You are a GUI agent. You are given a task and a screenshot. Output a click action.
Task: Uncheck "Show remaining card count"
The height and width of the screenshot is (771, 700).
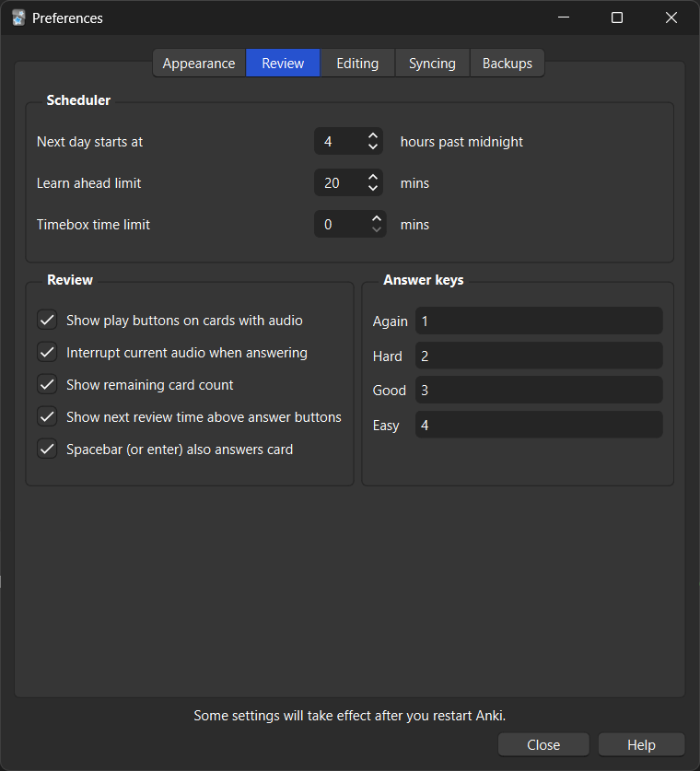click(x=47, y=384)
